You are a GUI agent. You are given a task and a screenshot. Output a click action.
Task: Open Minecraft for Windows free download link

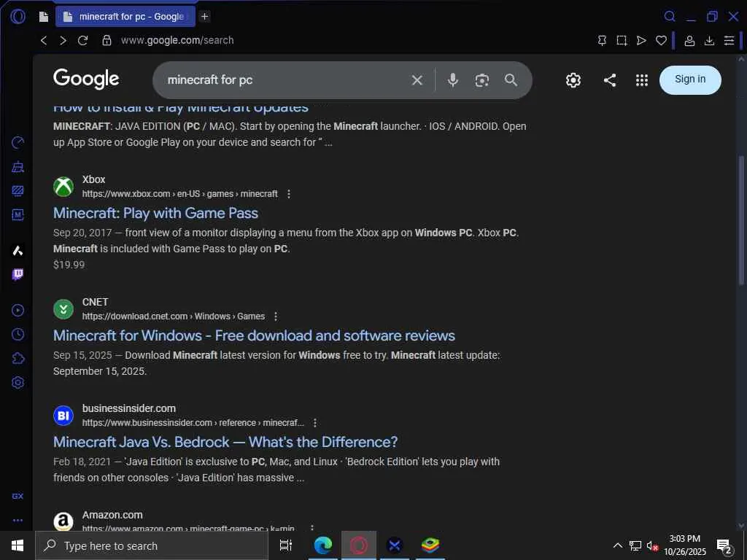(254, 335)
